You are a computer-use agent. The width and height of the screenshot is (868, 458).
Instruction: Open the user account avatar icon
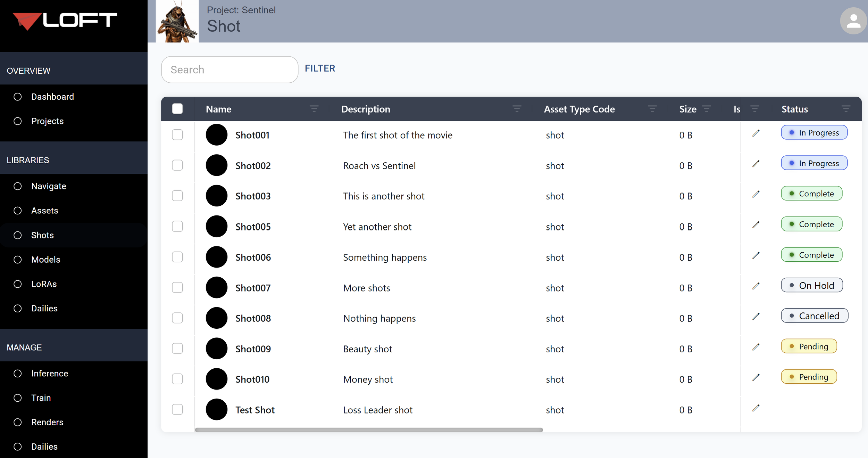point(853,21)
